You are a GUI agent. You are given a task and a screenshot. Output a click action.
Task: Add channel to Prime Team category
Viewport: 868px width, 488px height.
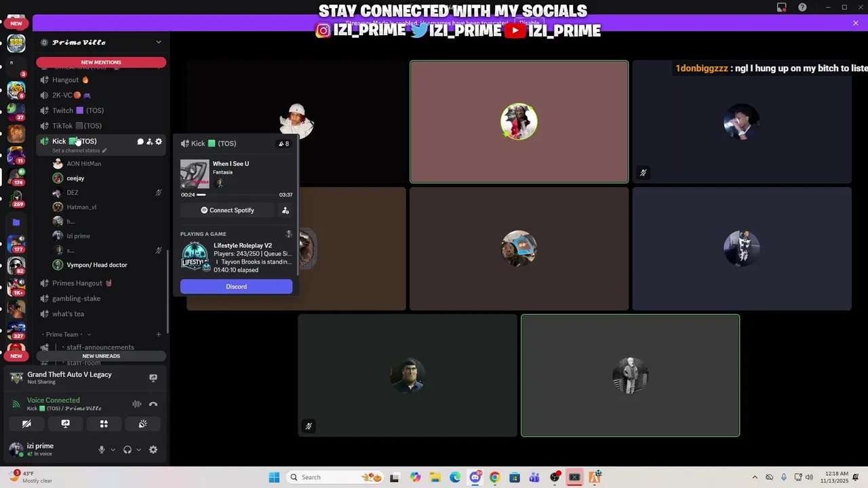click(x=159, y=334)
